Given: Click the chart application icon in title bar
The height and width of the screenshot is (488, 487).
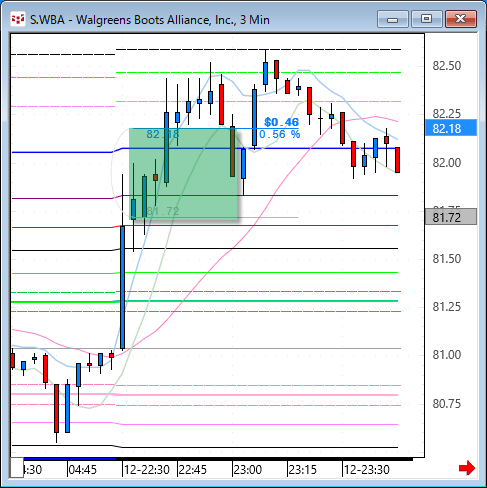Looking at the screenshot, I should 18,19.
